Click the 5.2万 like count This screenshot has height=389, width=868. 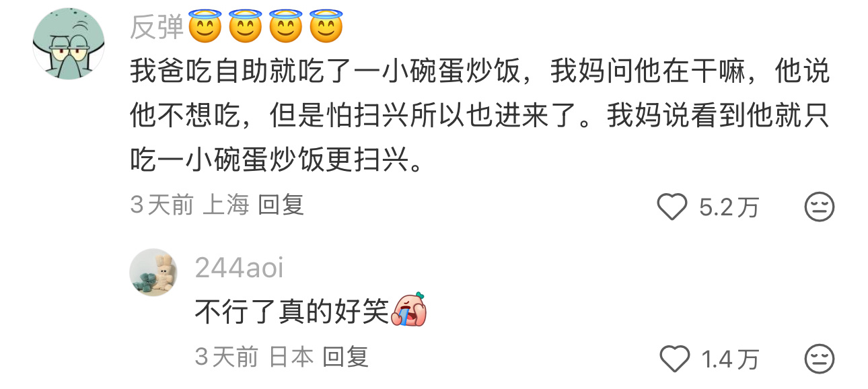click(x=729, y=207)
